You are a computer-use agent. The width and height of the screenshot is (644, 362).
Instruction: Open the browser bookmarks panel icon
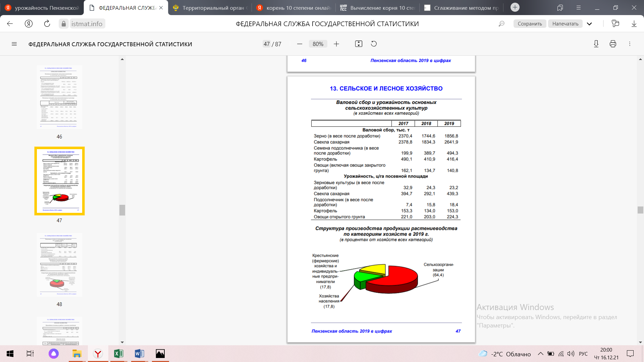click(560, 7)
